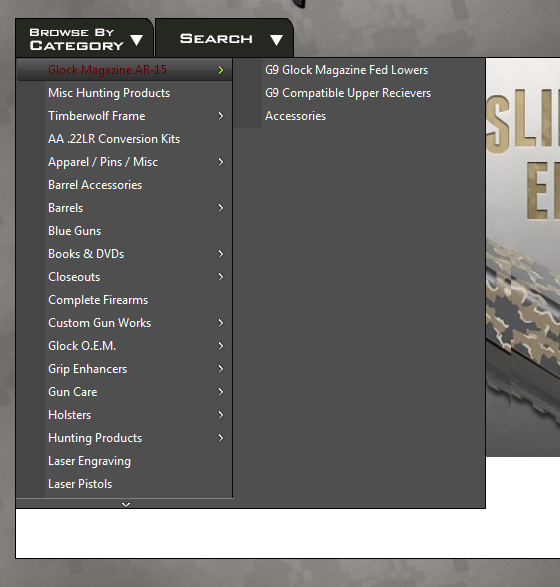Open the Gun Care category

(124, 392)
